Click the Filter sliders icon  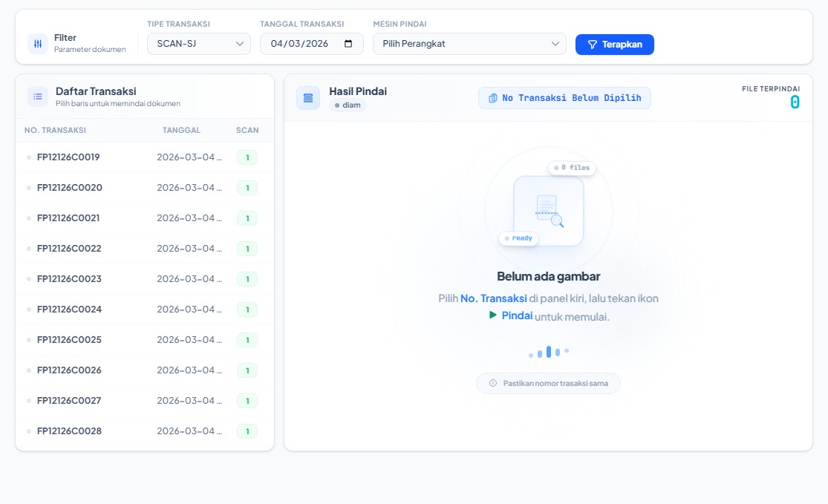click(x=38, y=44)
